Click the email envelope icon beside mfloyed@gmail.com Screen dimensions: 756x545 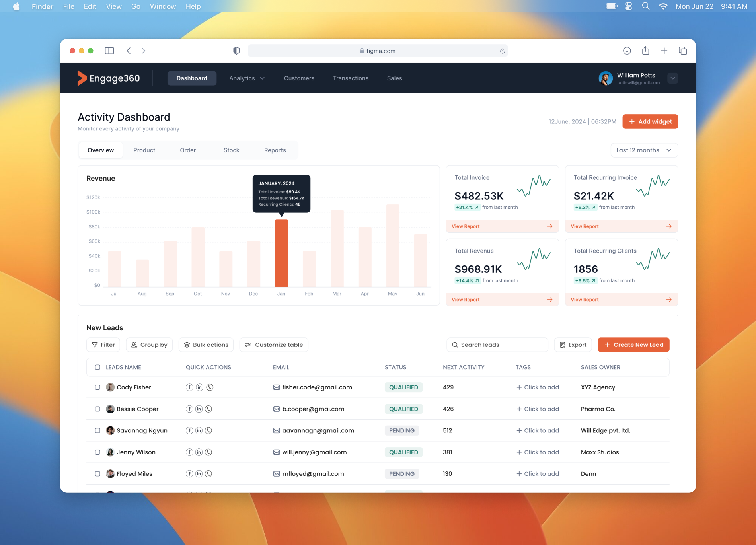tap(276, 473)
